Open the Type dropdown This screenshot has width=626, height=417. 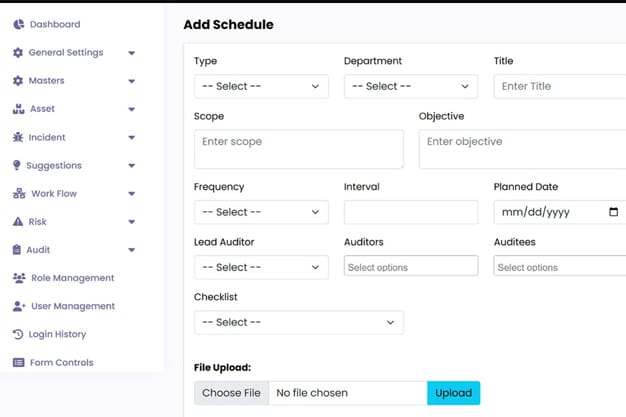tap(261, 86)
